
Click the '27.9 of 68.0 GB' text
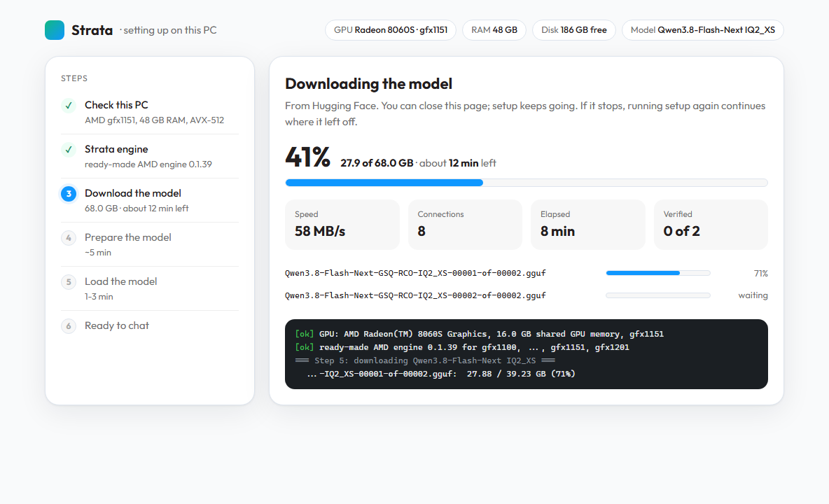[377, 163]
